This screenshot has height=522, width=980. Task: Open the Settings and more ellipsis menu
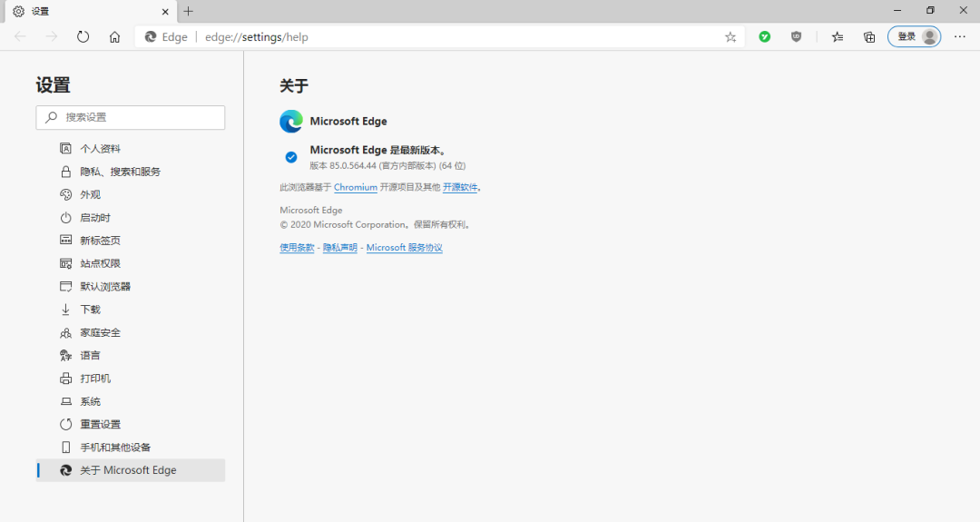coord(960,37)
